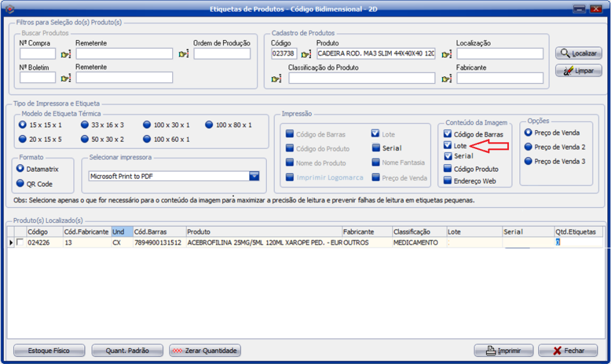This screenshot has width=611, height=364.
Task: Click the lookup icon beside Nº Boletim
Action: [66, 78]
